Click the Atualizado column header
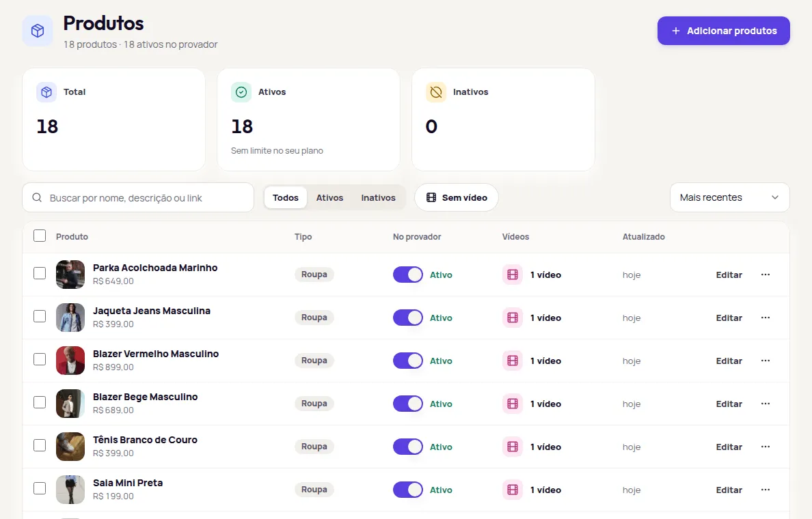812x519 pixels. point(644,236)
